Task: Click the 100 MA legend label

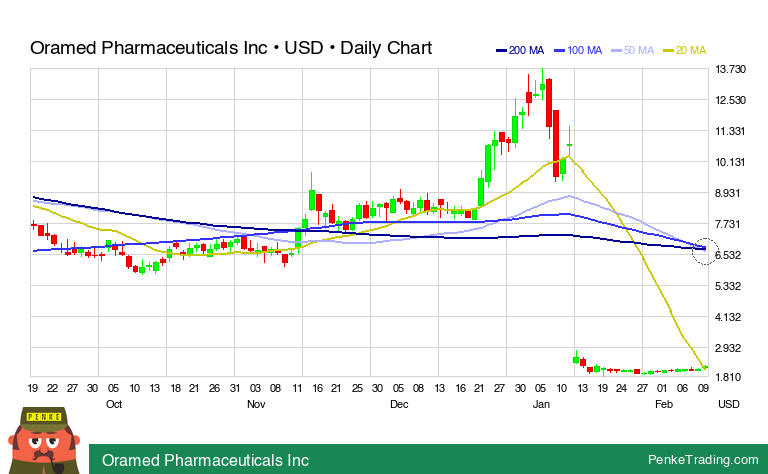Action: 584,50
